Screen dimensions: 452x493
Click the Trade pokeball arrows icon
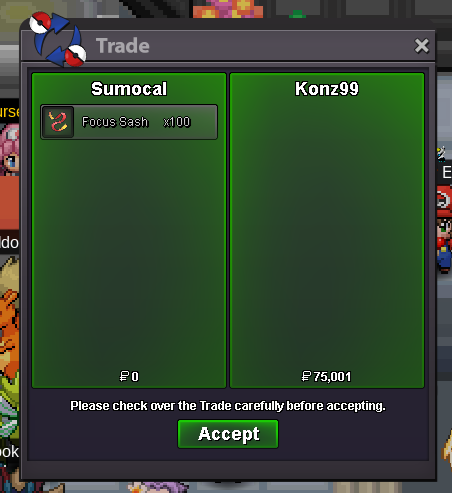tap(57, 38)
